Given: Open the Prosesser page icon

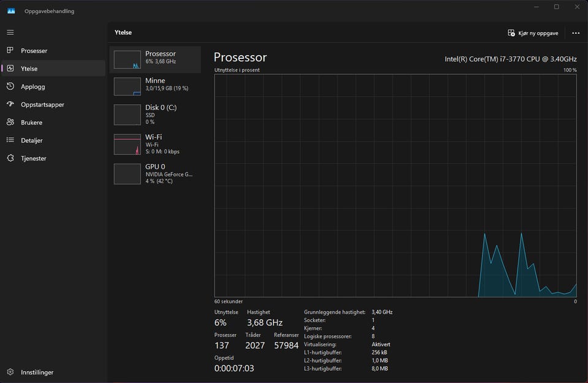Looking at the screenshot, I should (10, 51).
